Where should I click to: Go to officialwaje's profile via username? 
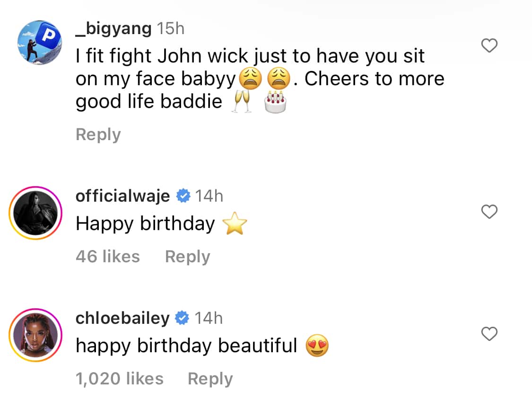(122, 196)
